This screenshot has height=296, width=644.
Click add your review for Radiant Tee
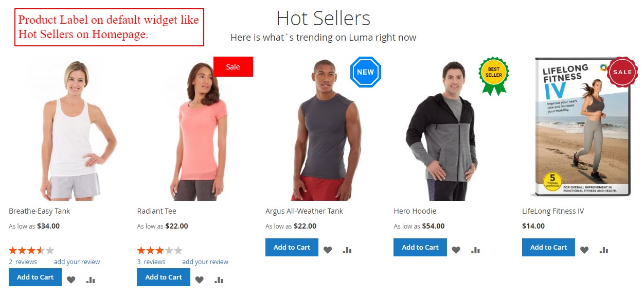tap(205, 262)
